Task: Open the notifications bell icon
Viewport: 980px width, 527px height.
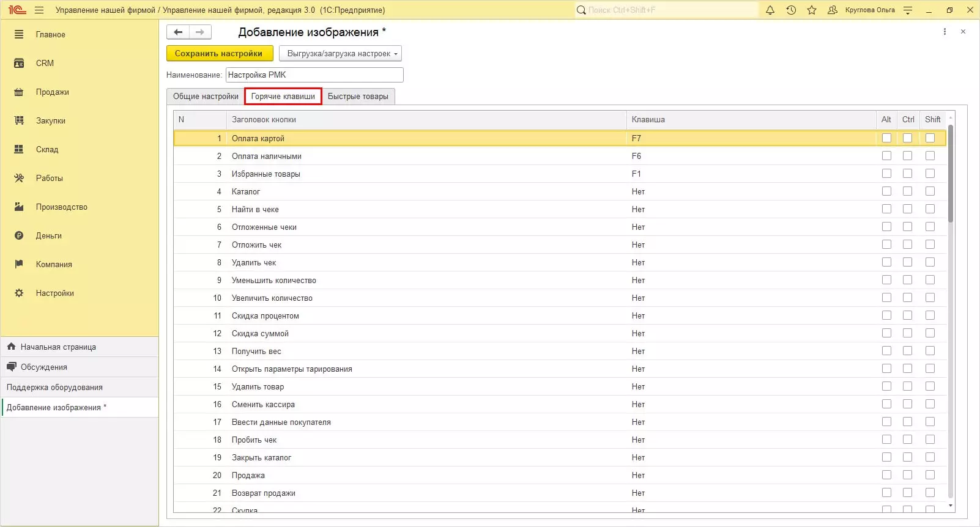Action: 770,10
